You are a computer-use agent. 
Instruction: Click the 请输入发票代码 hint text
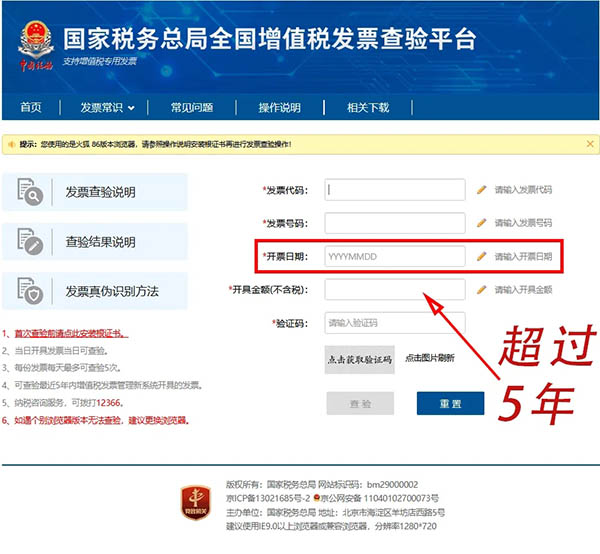tap(523, 190)
